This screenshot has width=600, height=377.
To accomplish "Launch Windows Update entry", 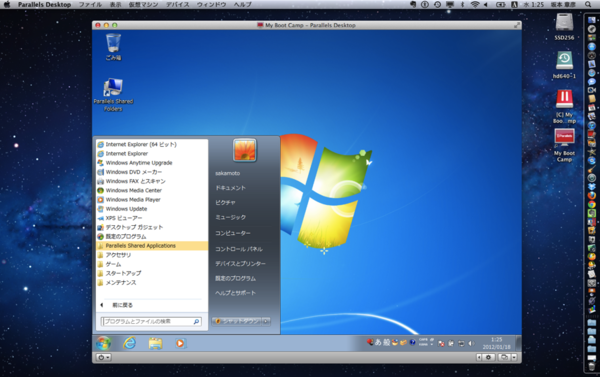I will [x=152, y=209].
